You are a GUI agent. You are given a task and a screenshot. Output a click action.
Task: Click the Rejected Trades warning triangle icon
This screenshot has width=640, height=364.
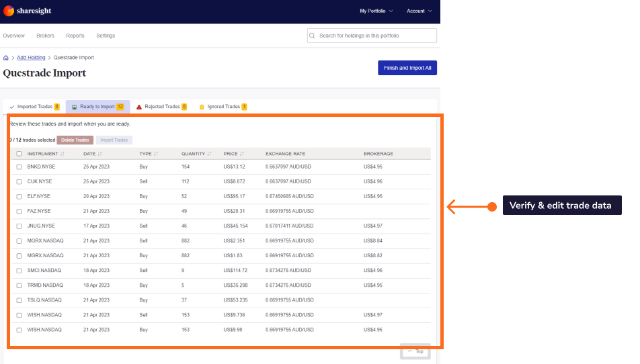tap(139, 107)
